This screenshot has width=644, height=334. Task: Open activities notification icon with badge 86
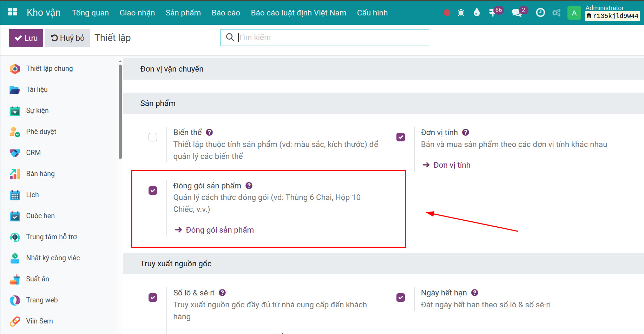pyautogui.click(x=493, y=13)
